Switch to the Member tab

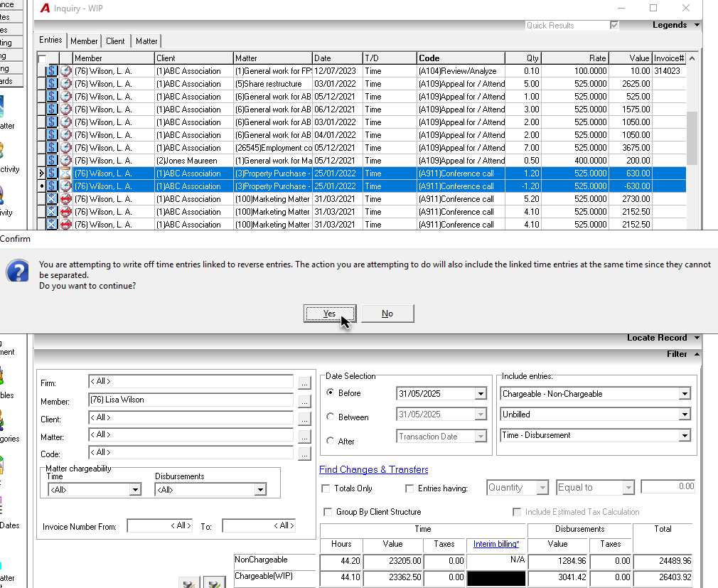[x=84, y=41]
